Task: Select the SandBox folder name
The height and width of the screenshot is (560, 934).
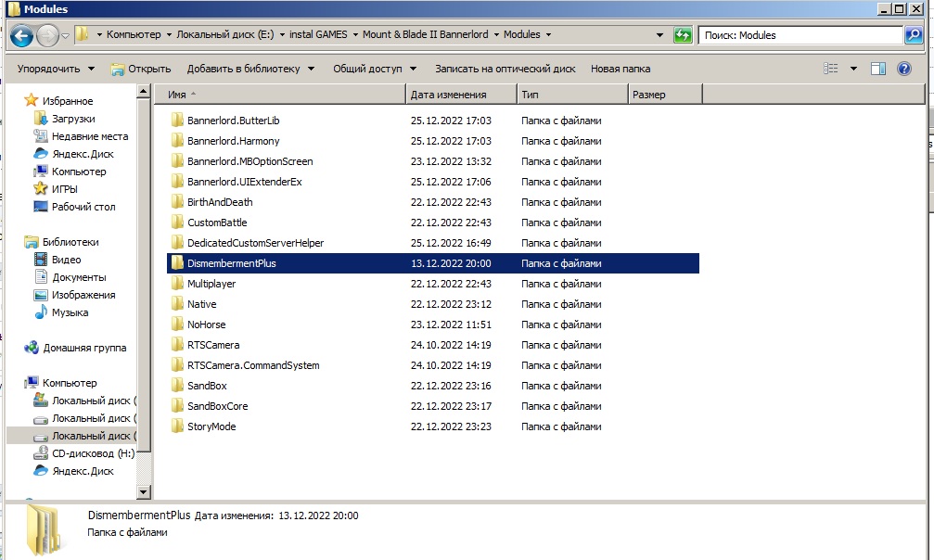Action: click(x=207, y=386)
